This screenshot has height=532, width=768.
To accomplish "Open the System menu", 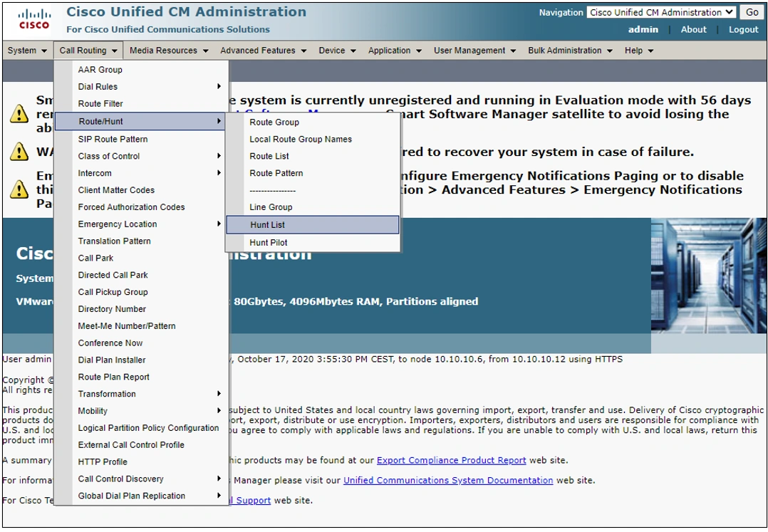I will [x=27, y=51].
